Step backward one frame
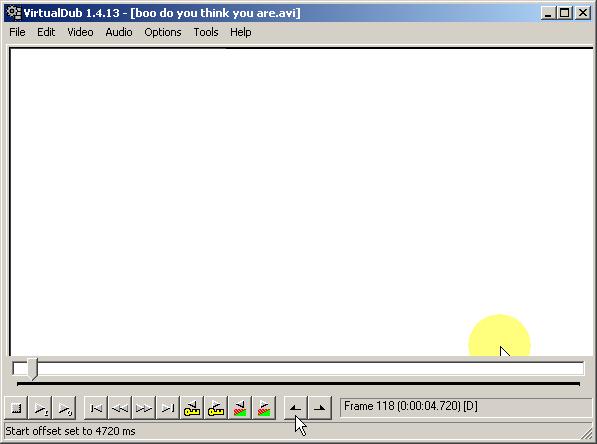The image size is (597, 444). pos(120,408)
